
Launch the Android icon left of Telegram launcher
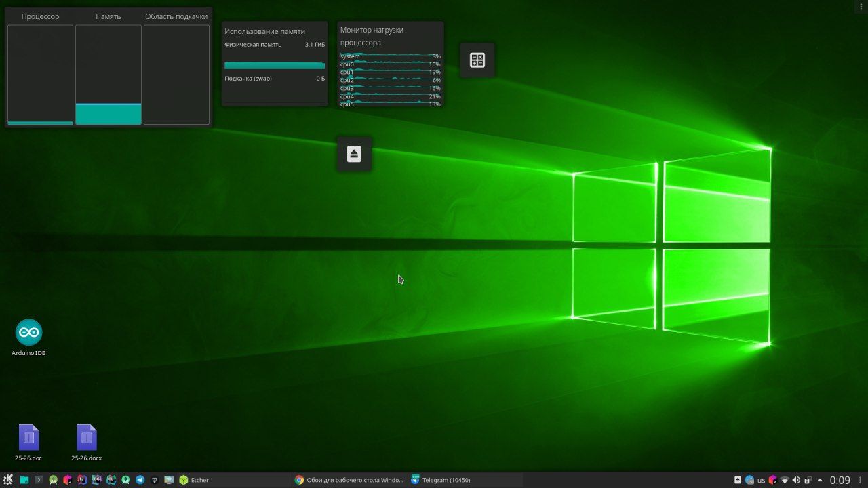pos(125,480)
